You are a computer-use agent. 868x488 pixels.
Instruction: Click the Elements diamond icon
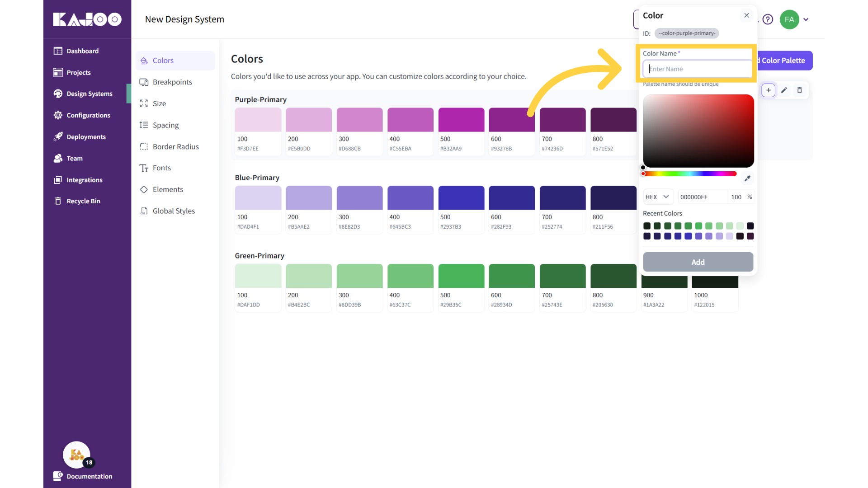(x=144, y=189)
